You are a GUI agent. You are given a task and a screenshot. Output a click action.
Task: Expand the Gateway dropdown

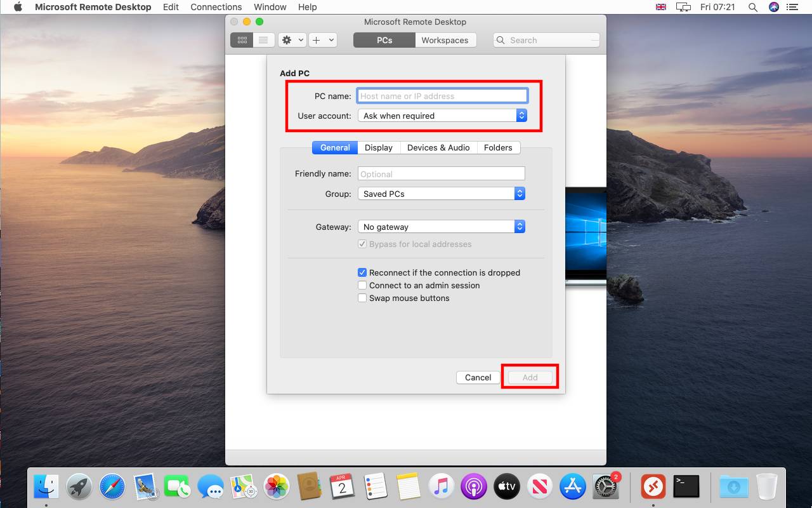click(x=442, y=227)
